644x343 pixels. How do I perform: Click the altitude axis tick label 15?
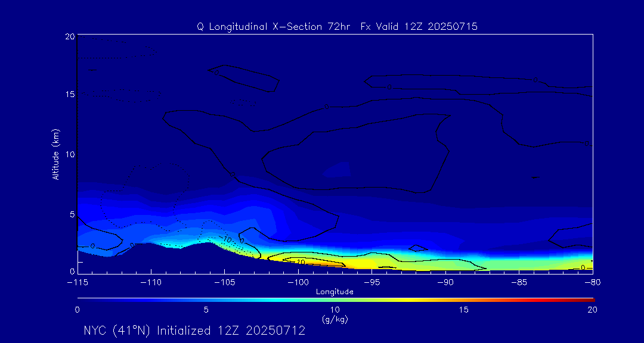pos(70,94)
